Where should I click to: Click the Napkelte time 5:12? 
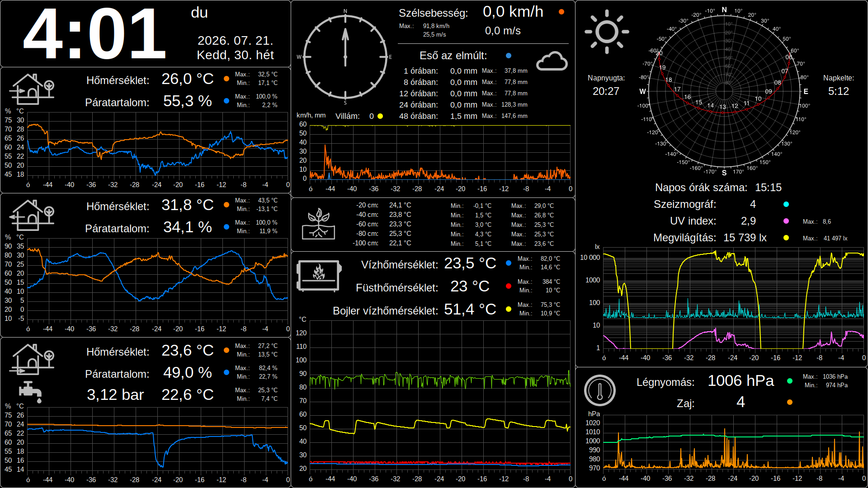(x=838, y=91)
